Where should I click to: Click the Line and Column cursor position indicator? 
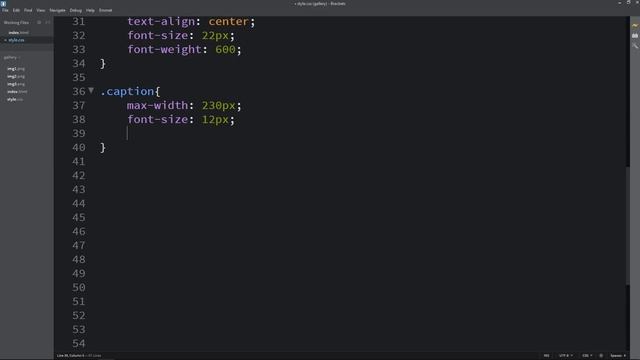tap(71, 356)
